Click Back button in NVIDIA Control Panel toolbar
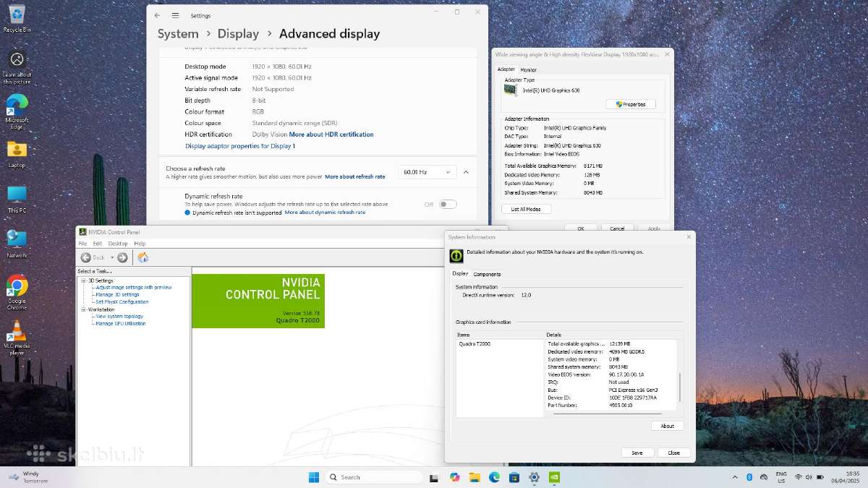The image size is (868, 488). click(x=93, y=257)
